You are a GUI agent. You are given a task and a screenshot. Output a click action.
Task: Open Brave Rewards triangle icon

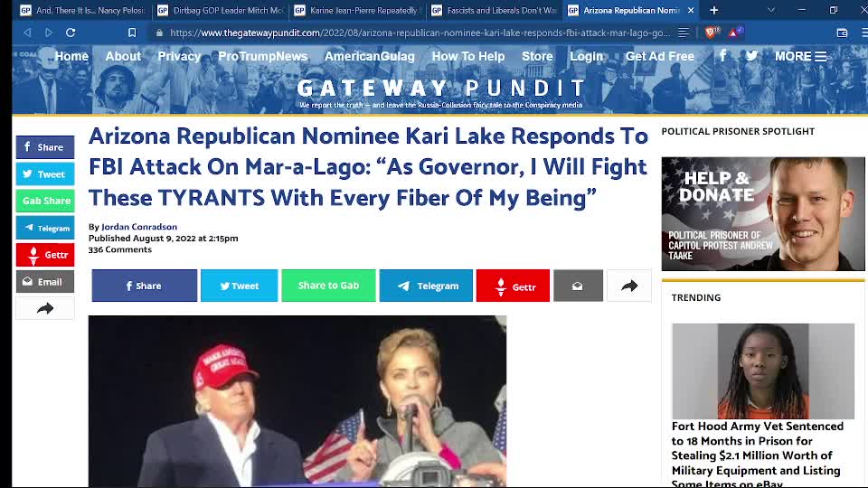(x=735, y=33)
